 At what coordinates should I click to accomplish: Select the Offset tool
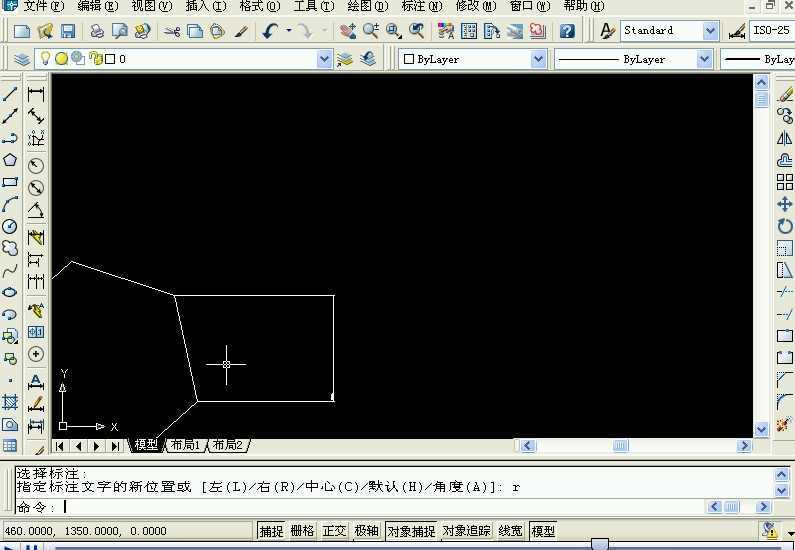tap(785, 160)
